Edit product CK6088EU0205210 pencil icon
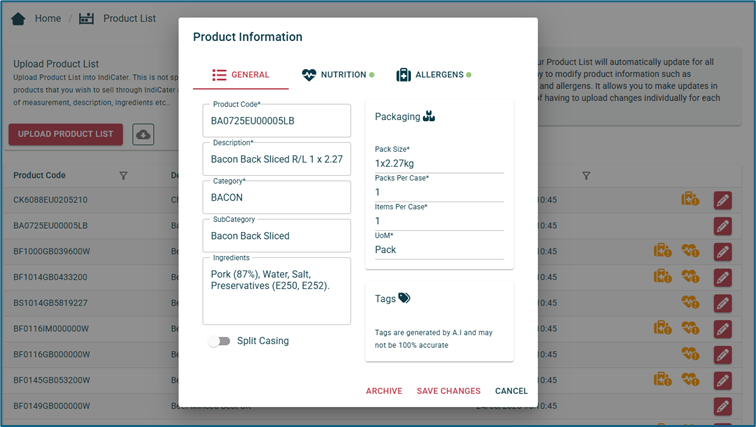 coord(723,200)
